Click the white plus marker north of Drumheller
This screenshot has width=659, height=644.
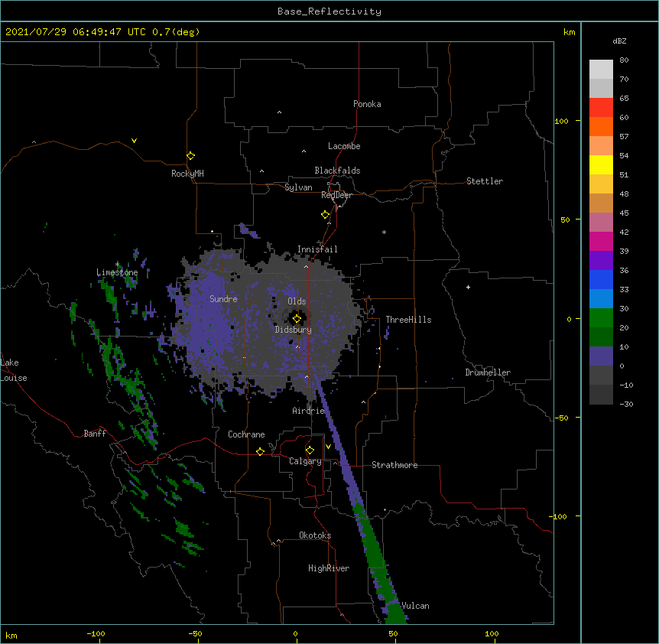tap(468, 287)
